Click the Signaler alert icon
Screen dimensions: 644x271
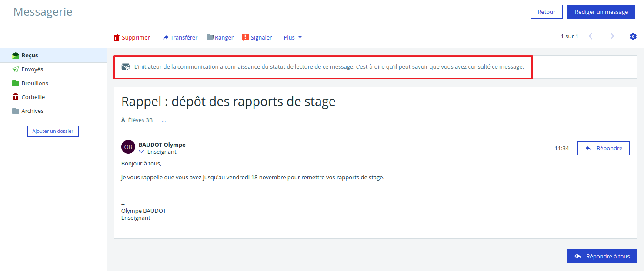245,37
